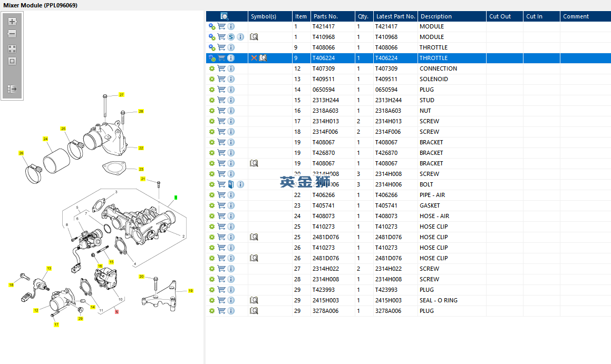
Task: Click part number 2314H013
Action: coord(326,121)
